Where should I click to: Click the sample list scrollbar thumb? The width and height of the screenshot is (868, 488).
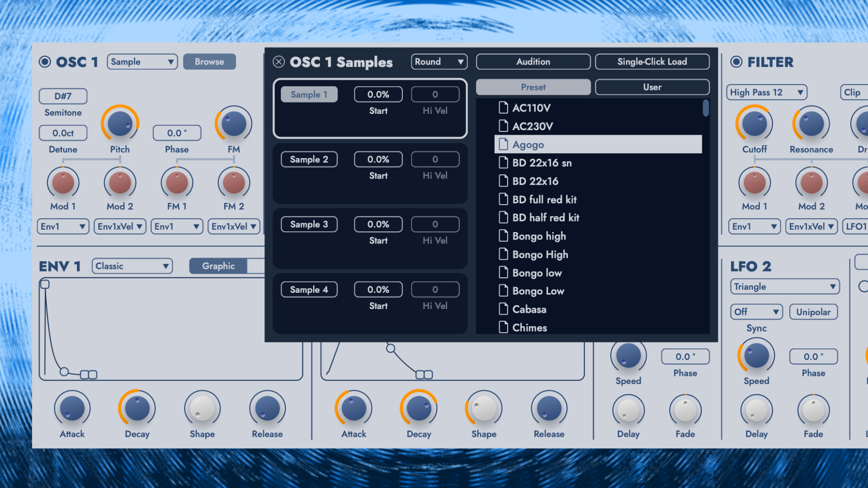[706, 108]
